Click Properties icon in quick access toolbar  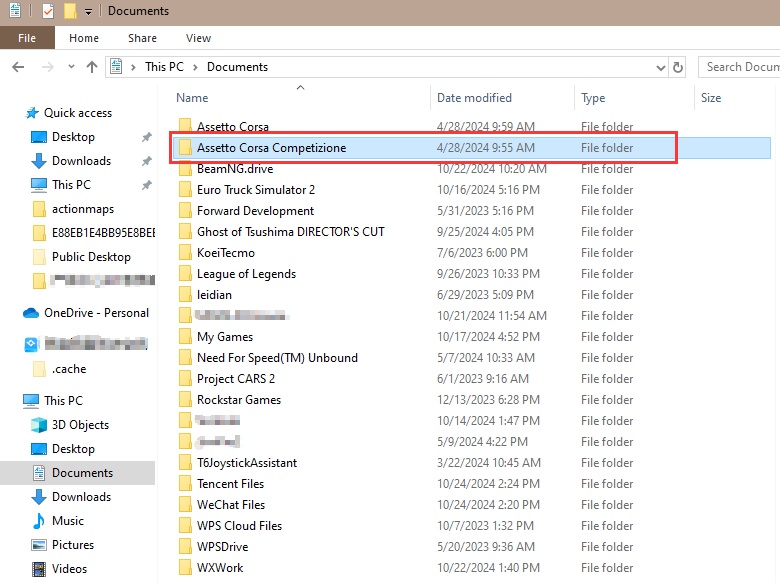[x=48, y=10]
